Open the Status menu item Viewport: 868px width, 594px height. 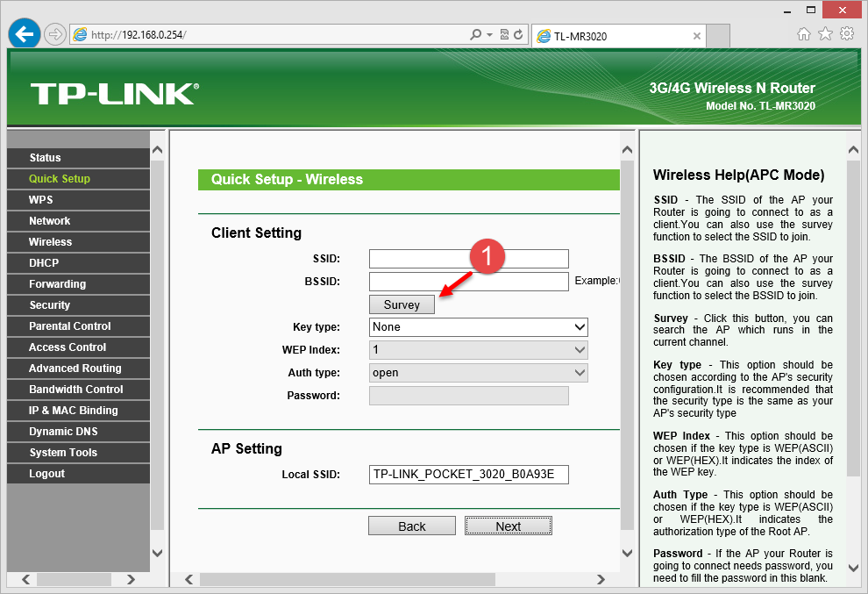click(78, 157)
